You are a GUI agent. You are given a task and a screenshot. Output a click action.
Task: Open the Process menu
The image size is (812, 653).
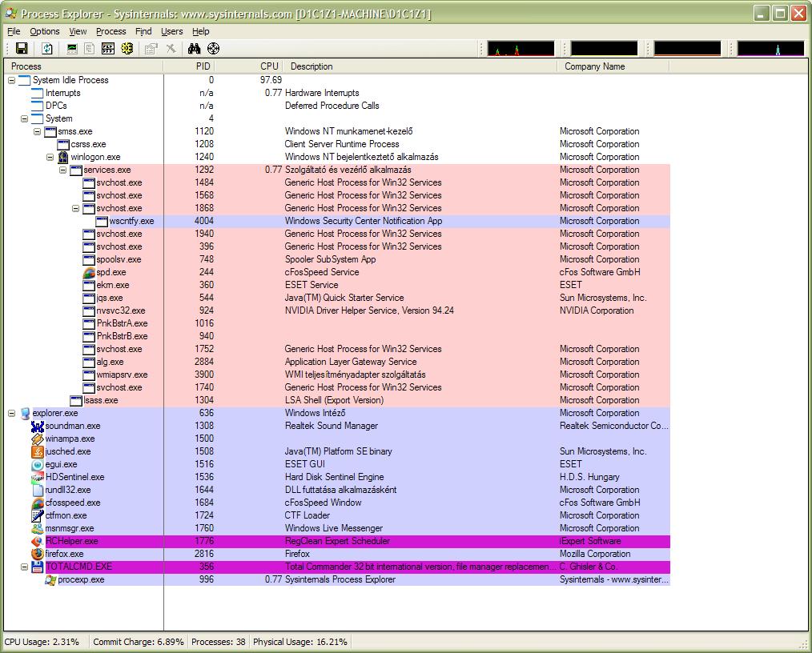coord(111,31)
